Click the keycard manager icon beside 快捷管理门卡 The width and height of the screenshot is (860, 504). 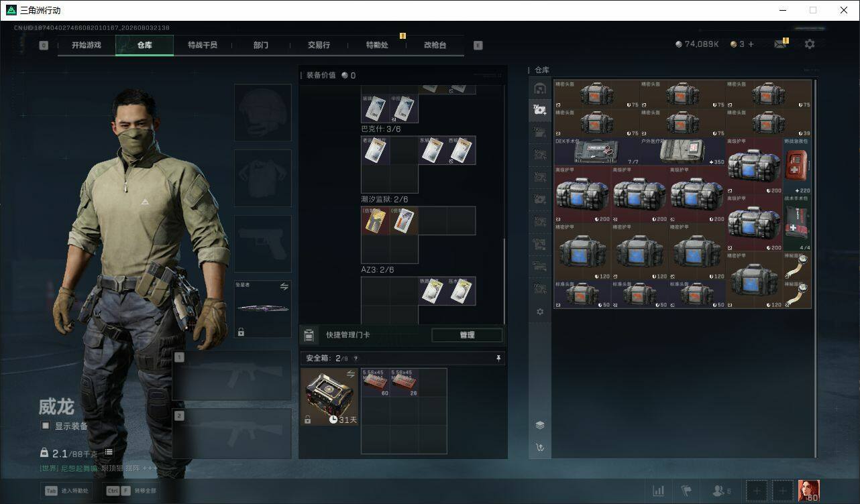309,335
